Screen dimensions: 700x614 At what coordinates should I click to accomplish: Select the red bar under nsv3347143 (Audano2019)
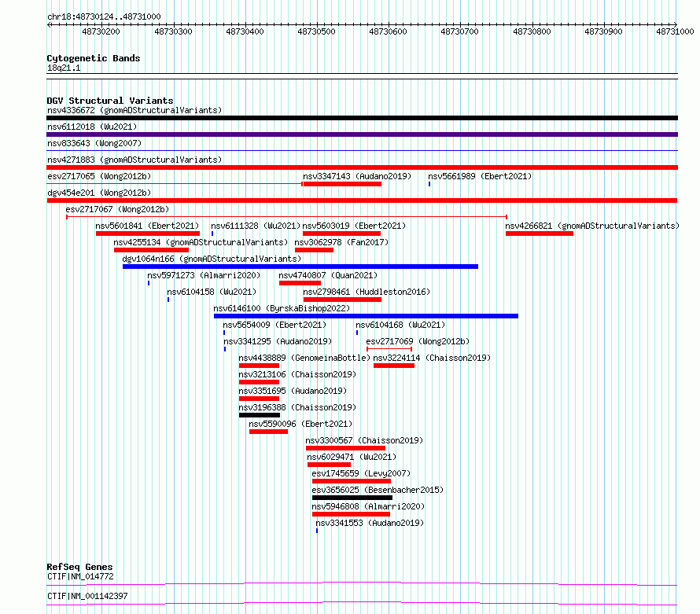click(x=342, y=184)
